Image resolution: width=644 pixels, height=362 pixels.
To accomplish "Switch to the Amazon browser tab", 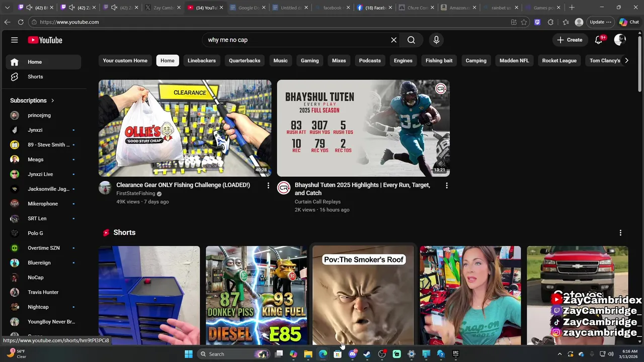I will [x=458, y=8].
